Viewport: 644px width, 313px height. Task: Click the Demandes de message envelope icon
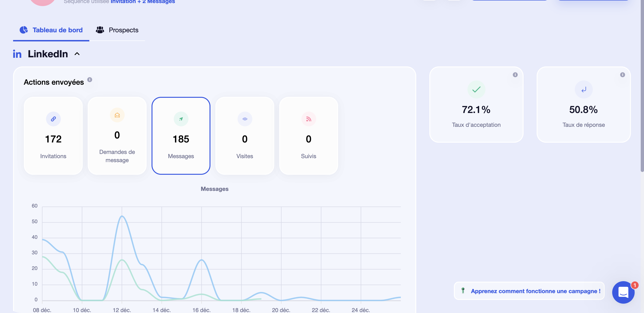pyautogui.click(x=117, y=115)
